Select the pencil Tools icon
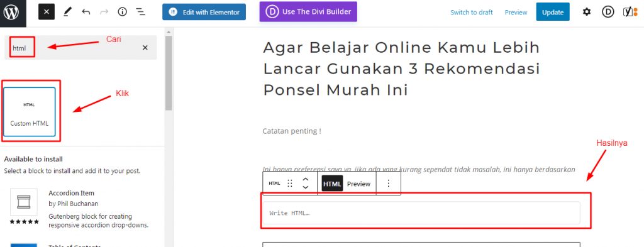This screenshot has width=644, height=247. (x=67, y=13)
